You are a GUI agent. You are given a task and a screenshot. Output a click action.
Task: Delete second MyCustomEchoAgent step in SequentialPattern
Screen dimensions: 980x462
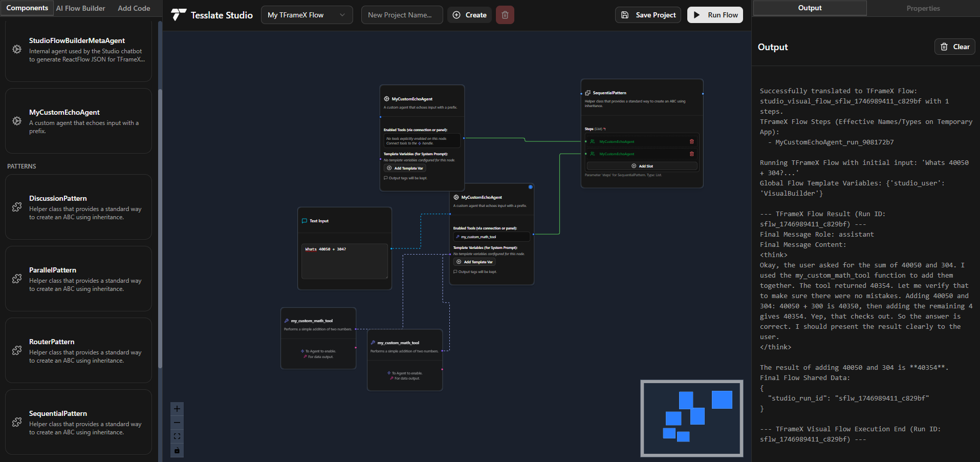[x=691, y=154]
